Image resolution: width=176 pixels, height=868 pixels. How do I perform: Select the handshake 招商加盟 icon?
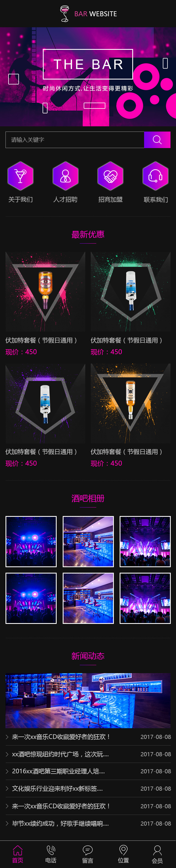click(x=110, y=176)
